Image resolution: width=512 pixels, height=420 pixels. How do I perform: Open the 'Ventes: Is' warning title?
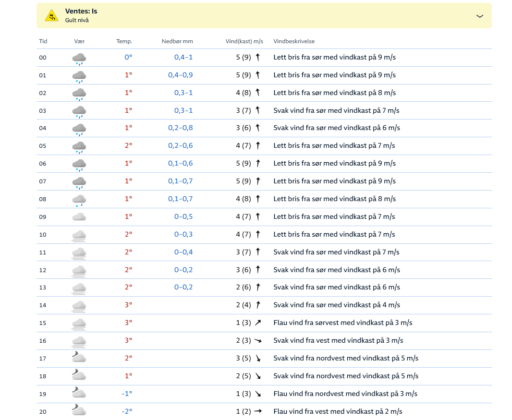(81, 11)
